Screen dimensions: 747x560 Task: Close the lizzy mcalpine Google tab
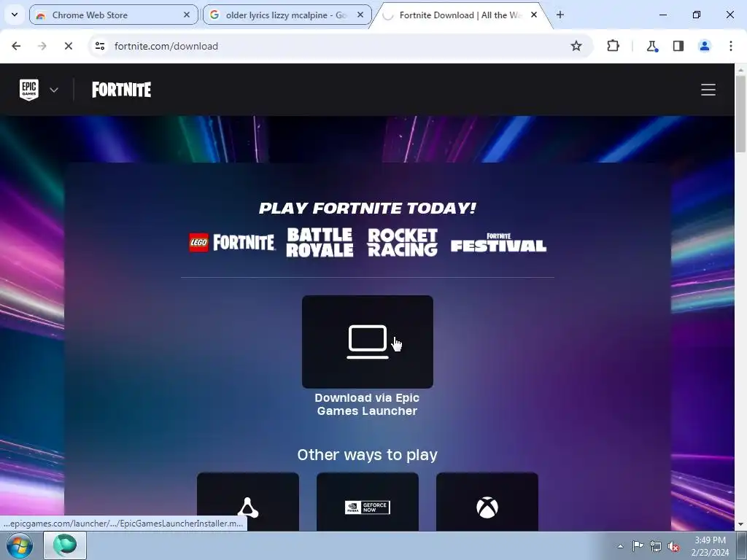360,15
